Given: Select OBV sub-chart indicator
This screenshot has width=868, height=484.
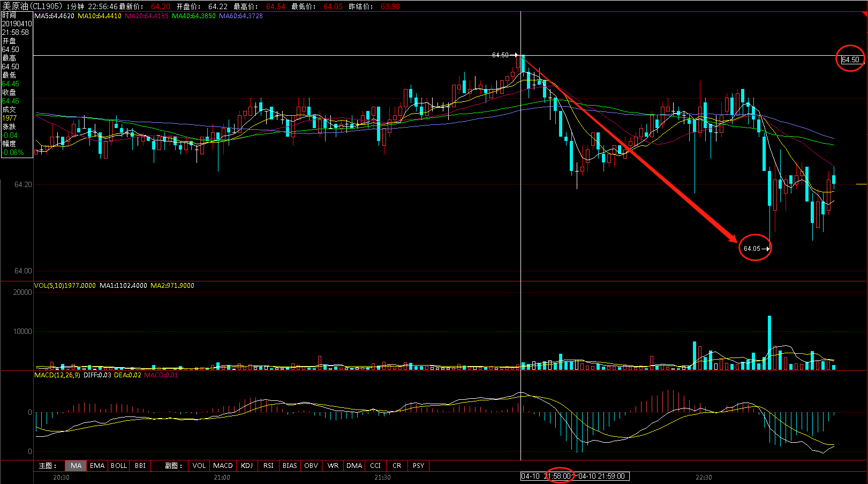Looking at the screenshot, I should [x=311, y=466].
